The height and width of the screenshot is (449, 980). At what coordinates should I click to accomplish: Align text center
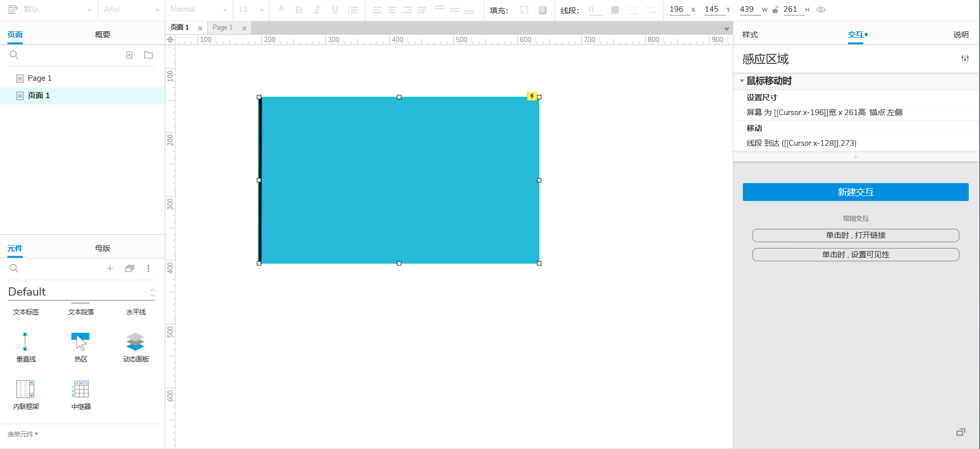pyautogui.click(x=393, y=10)
